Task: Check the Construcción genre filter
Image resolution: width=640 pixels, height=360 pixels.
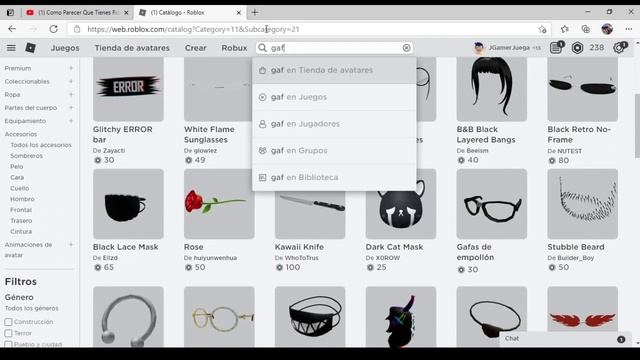Action: click(8, 322)
